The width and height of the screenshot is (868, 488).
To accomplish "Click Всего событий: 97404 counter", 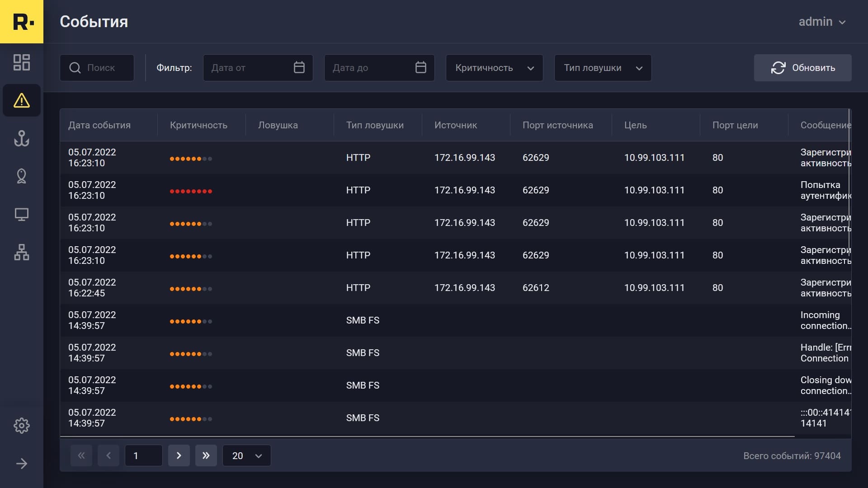I will tap(792, 456).
